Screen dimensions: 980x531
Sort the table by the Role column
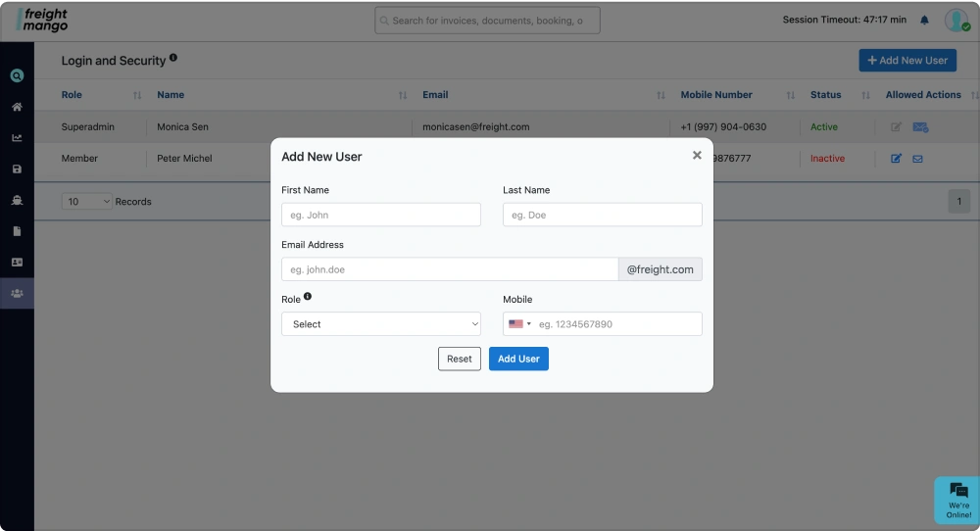pos(136,95)
